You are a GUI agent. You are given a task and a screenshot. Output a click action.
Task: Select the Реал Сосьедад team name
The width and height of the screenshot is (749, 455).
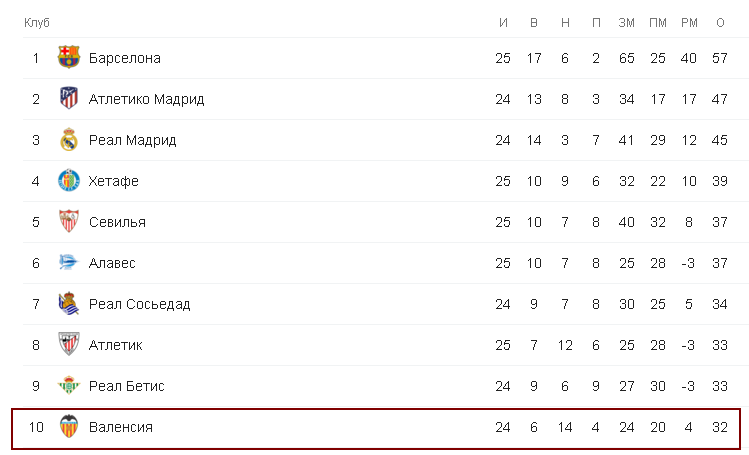tap(139, 304)
